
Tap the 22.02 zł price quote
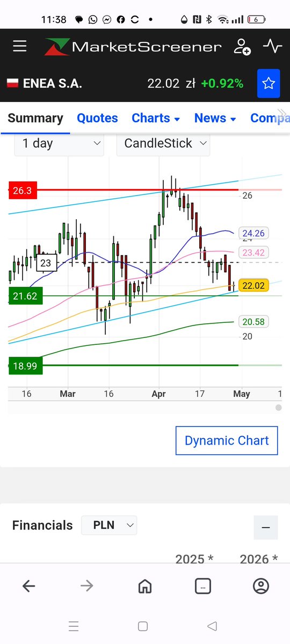pyautogui.click(x=171, y=83)
